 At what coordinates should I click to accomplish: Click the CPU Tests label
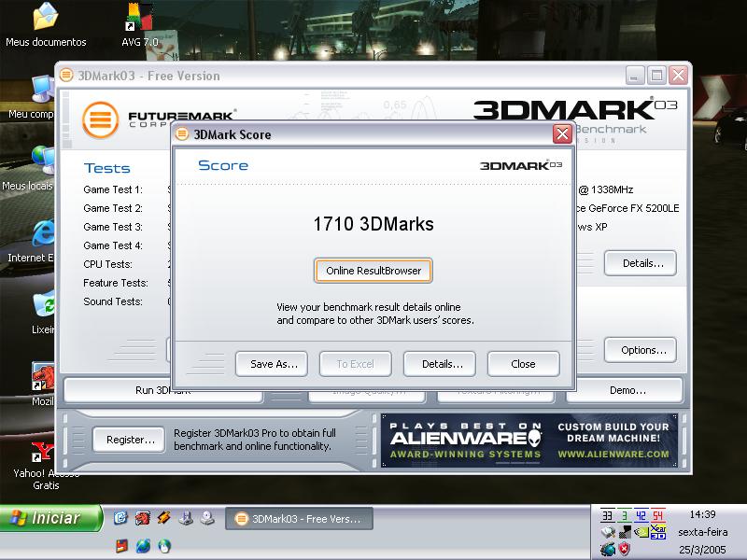[x=107, y=264]
